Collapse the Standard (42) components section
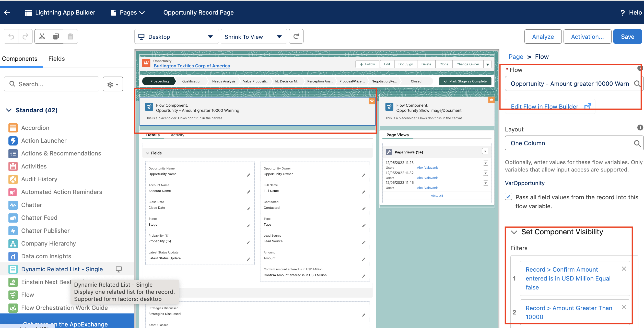644x328 pixels. click(9, 110)
